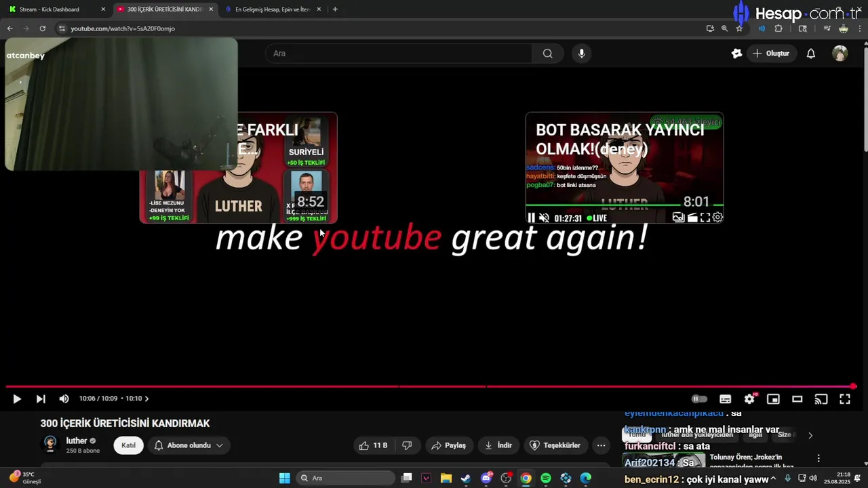Select 'luther adlı yükleyiciden' filter chip
The image size is (868, 488).
point(697,434)
